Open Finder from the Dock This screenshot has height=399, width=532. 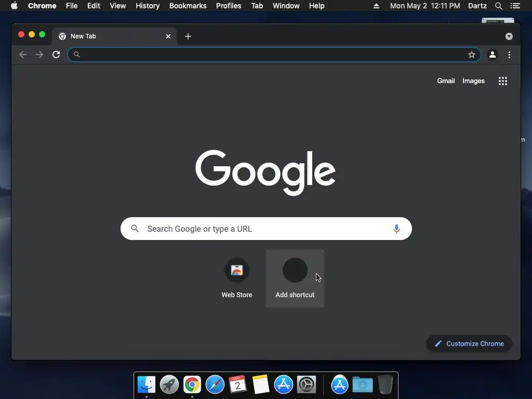146,384
